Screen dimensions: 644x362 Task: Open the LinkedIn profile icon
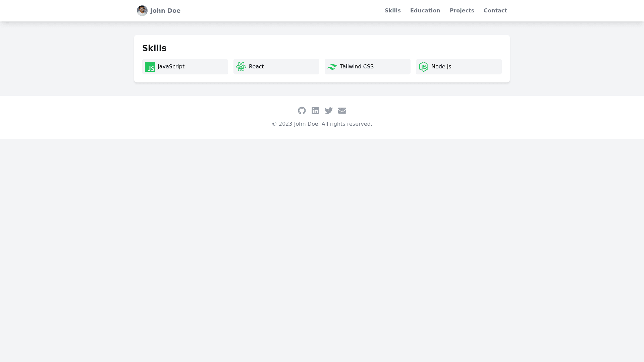pos(315,111)
